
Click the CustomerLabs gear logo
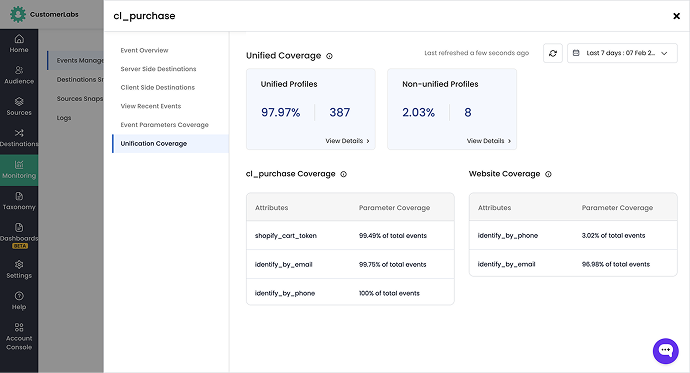[x=18, y=14]
